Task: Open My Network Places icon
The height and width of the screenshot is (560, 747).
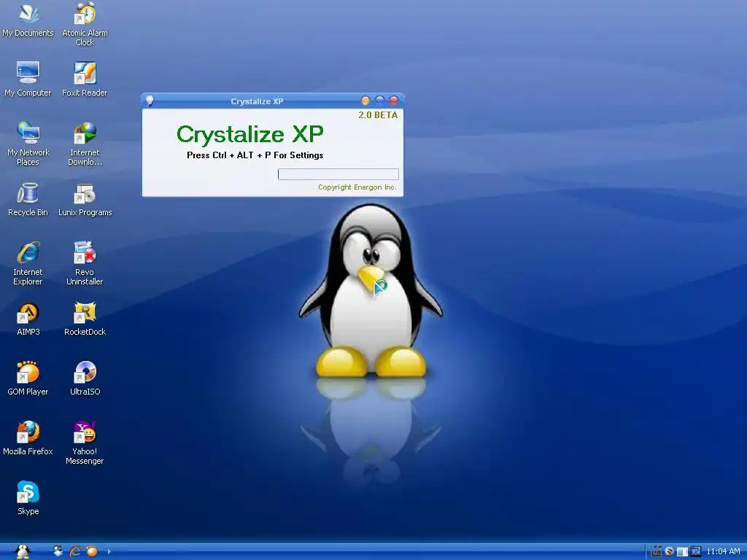Action: click(x=28, y=144)
